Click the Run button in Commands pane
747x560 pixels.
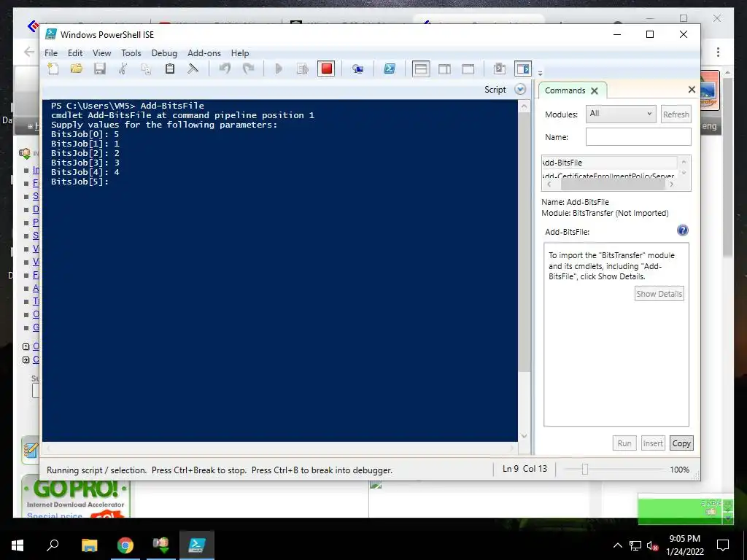pyautogui.click(x=624, y=443)
